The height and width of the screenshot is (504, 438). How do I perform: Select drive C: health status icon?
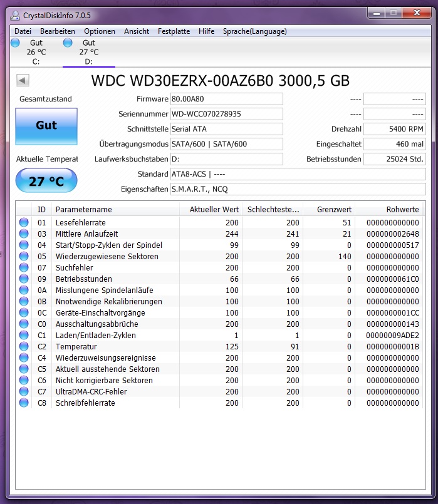coord(15,43)
